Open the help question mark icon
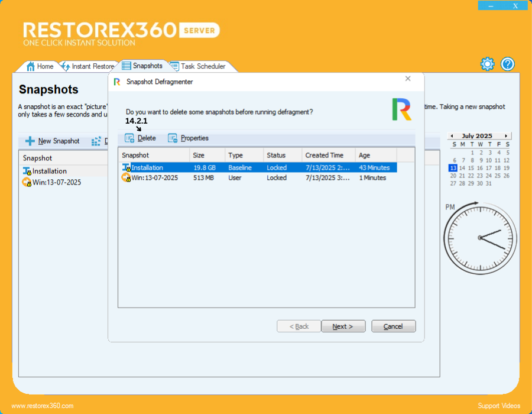 click(508, 64)
